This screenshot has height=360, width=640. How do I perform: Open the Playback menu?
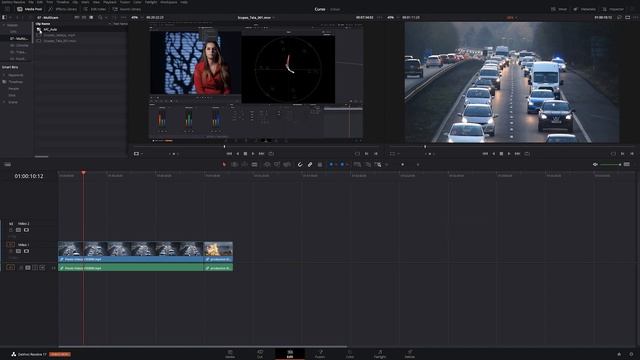(x=110, y=2)
